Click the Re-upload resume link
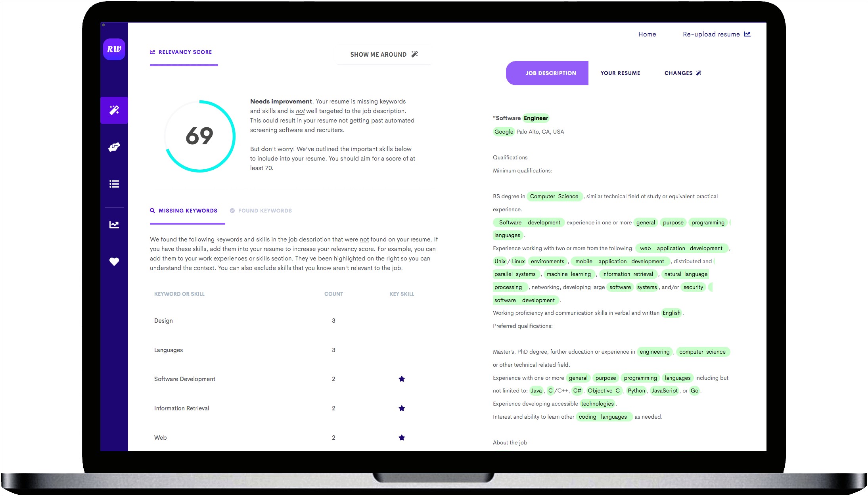 pyautogui.click(x=717, y=34)
